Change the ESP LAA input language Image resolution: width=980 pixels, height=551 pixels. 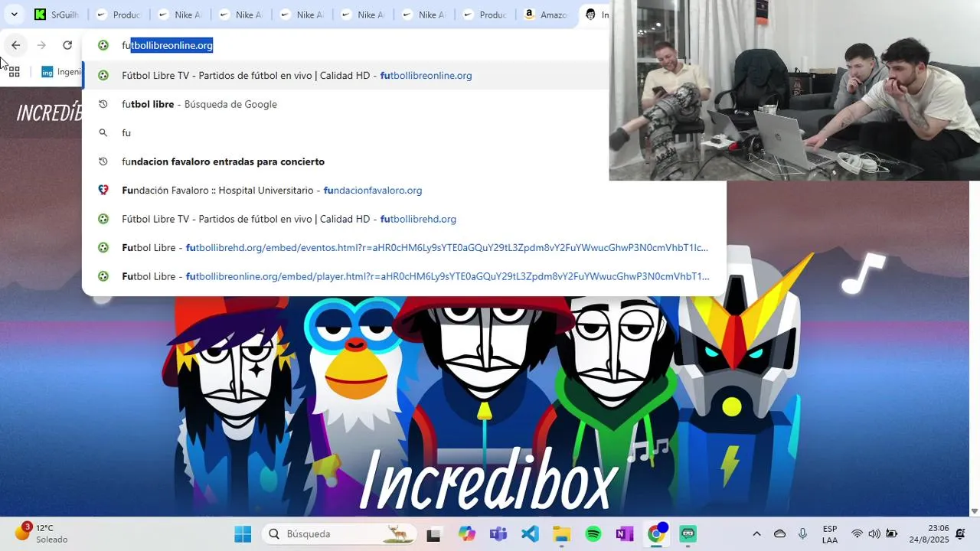click(x=830, y=534)
